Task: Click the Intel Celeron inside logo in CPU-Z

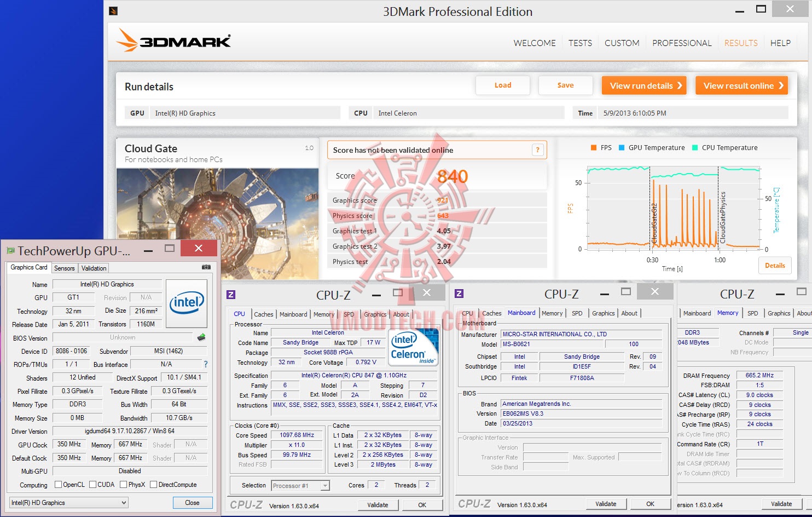Action: tap(413, 347)
